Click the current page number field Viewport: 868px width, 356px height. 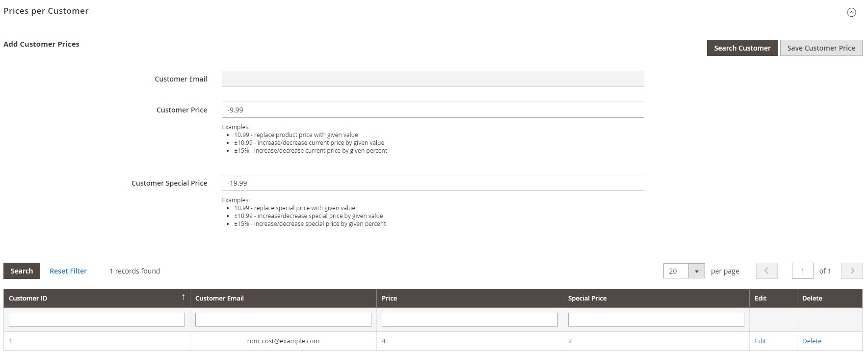click(x=803, y=271)
